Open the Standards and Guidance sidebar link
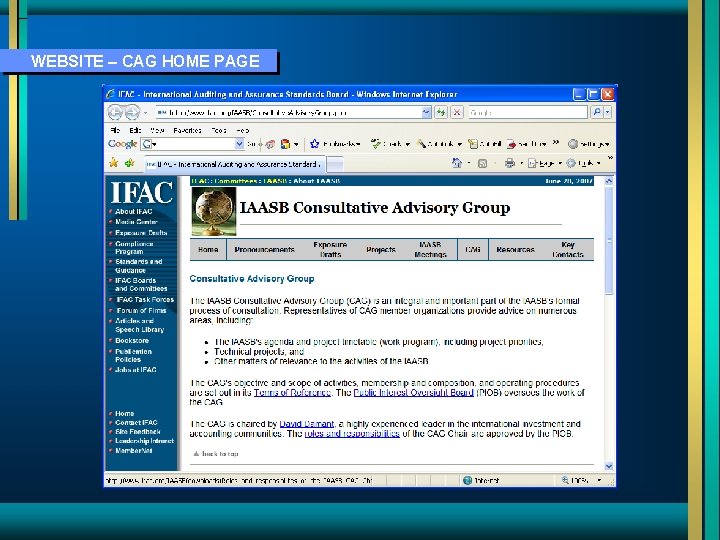 click(x=139, y=266)
